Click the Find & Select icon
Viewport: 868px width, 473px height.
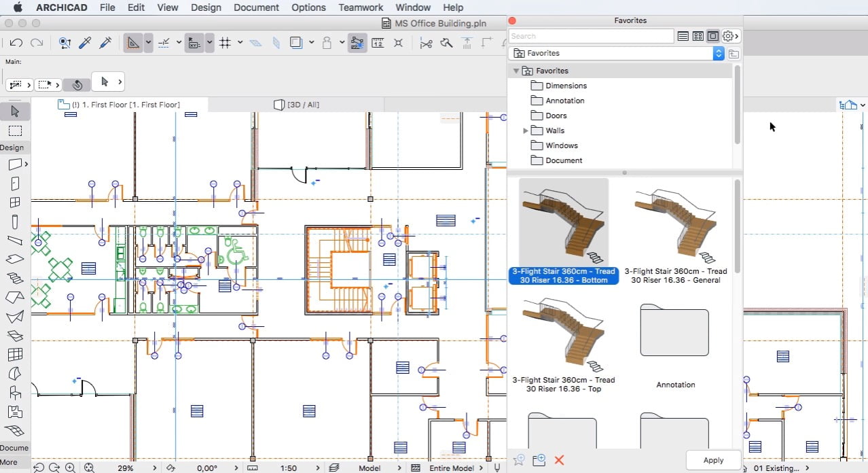point(65,43)
